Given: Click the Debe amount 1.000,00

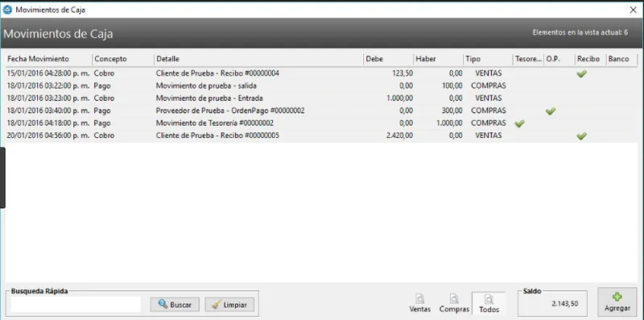Looking at the screenshot, I should [x=399, y=98].
